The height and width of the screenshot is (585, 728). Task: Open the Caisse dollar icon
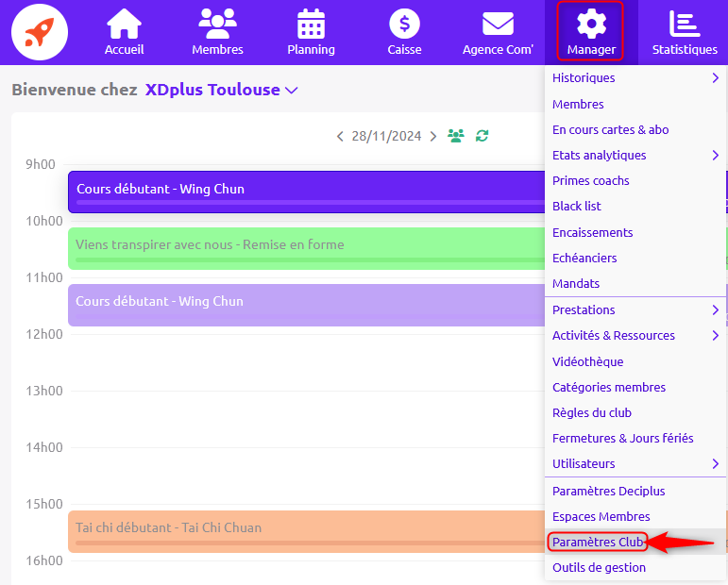404,25
